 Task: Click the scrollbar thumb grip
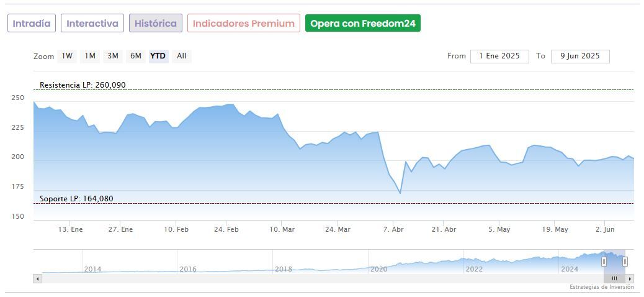(x=614, y=278)
